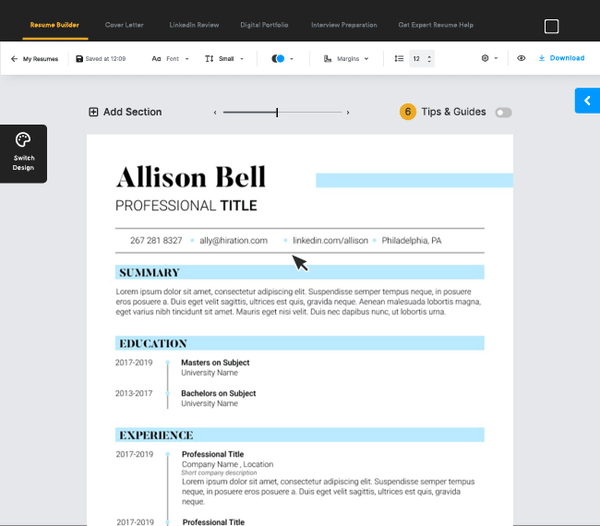This screenshot has width=600, height=526.
Task: Select the Allison Bell name heading
Action: (x=191, y=177)
